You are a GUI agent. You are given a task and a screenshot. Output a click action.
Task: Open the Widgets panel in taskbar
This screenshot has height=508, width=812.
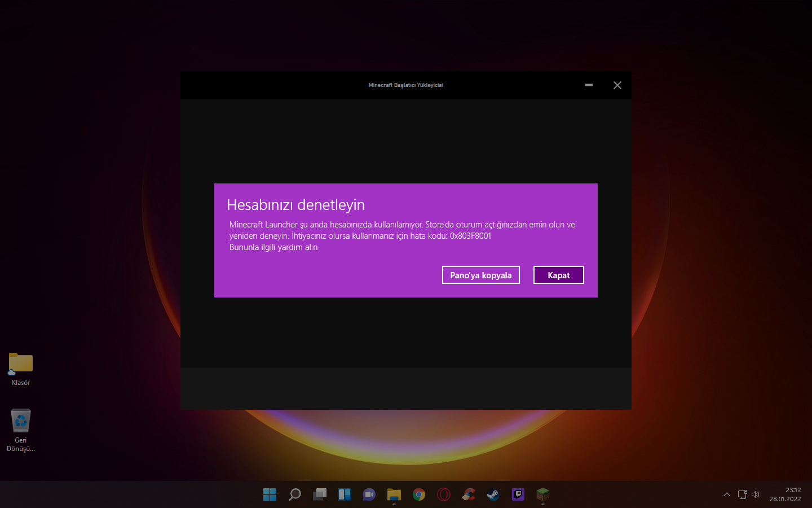(x=345, y=494)
